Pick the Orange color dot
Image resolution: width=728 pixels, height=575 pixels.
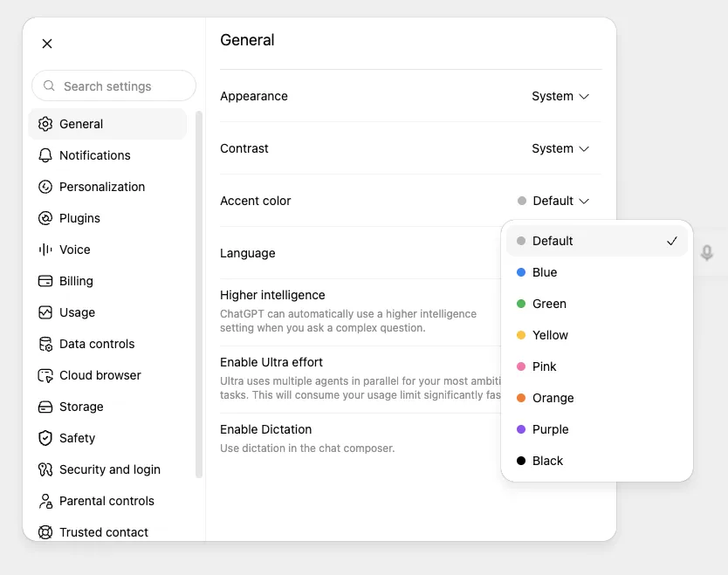(521, 398)
